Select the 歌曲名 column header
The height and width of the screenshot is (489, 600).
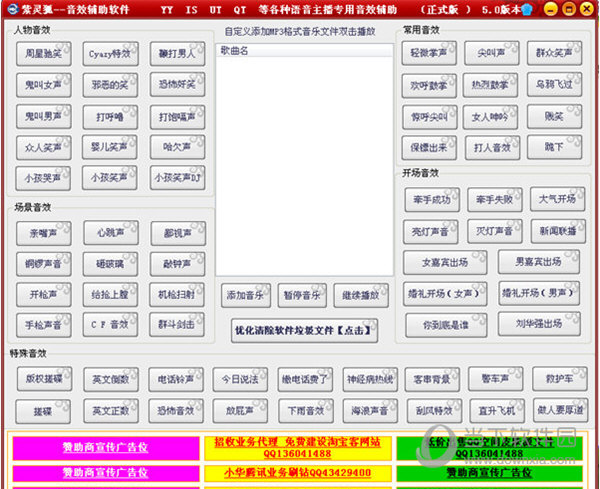305,51
